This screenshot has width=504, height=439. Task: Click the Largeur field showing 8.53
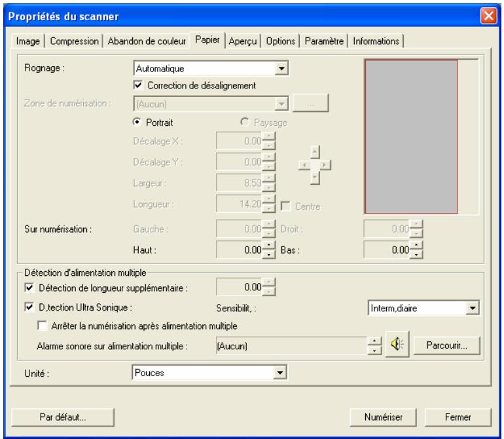[240, 183]
